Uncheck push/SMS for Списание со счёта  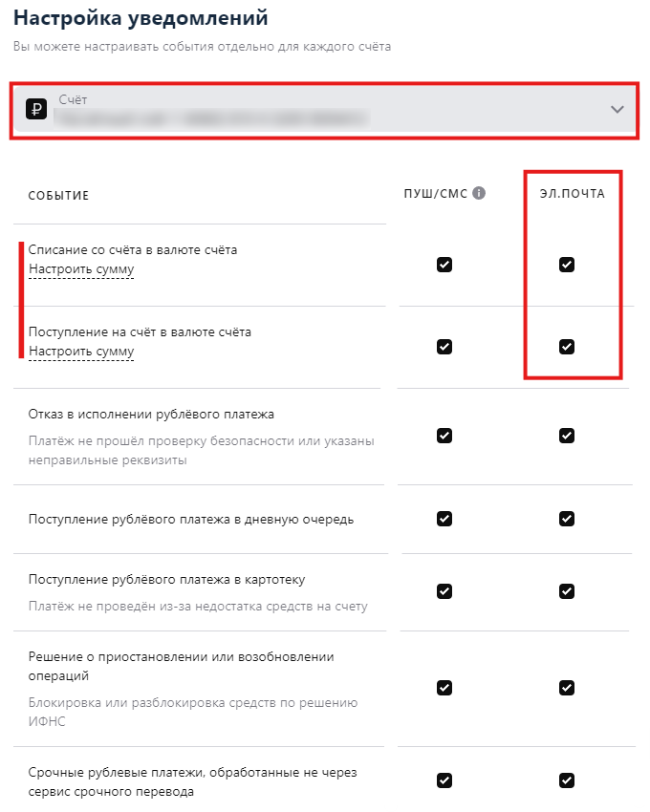444,265
